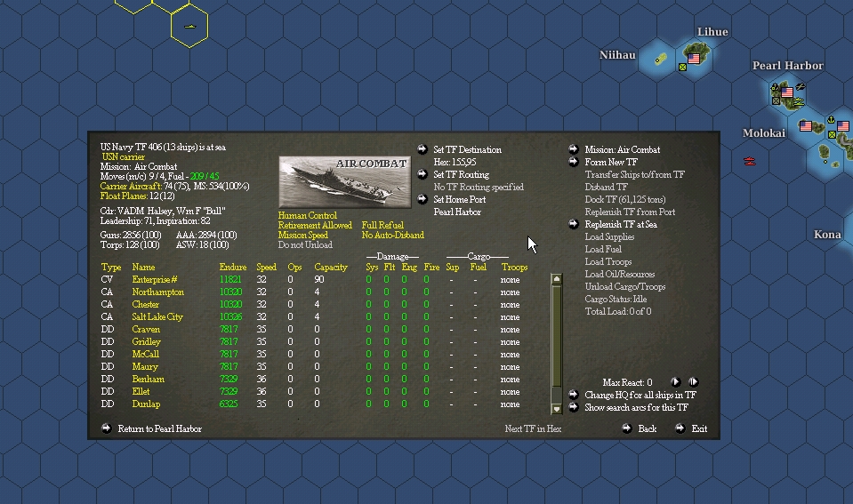Toggle Mission Speed setting
Viewport: 853px width, 504px height.
coord(303,235)
